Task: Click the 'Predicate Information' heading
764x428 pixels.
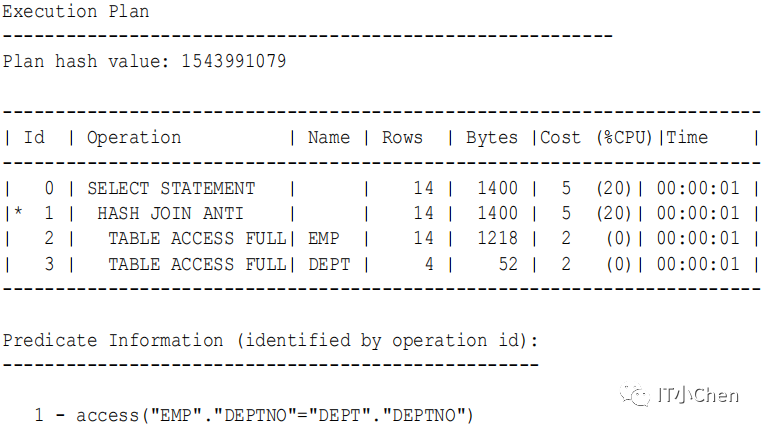Action: [113, 340]
